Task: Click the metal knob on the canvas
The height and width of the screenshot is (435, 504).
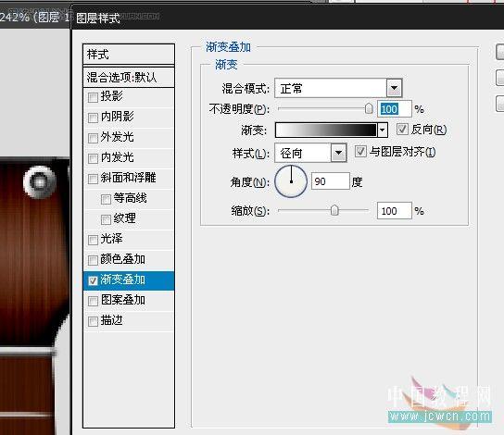Action: point(39,182)
